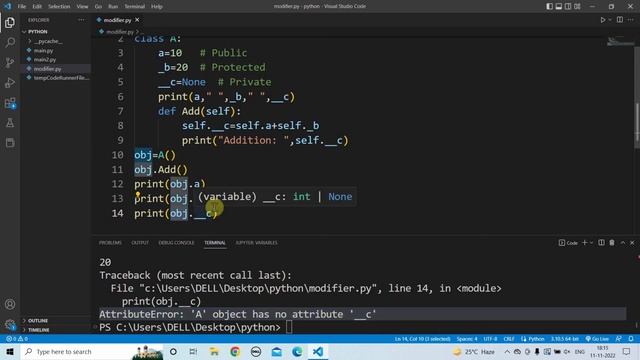Click CRLF end of line setting
Image resolution: width=640 pixels, height=360 pixels.
pos(509,339)
